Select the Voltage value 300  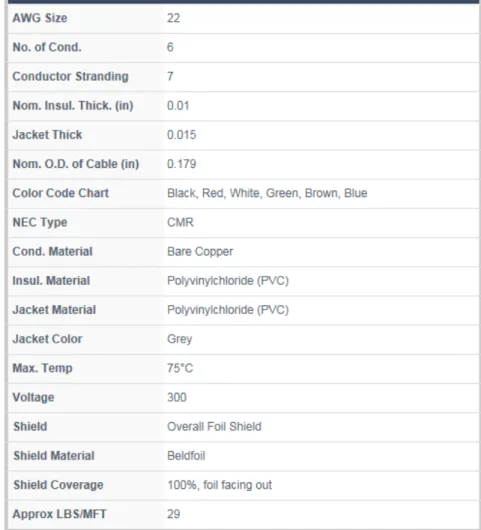[177, 397]
